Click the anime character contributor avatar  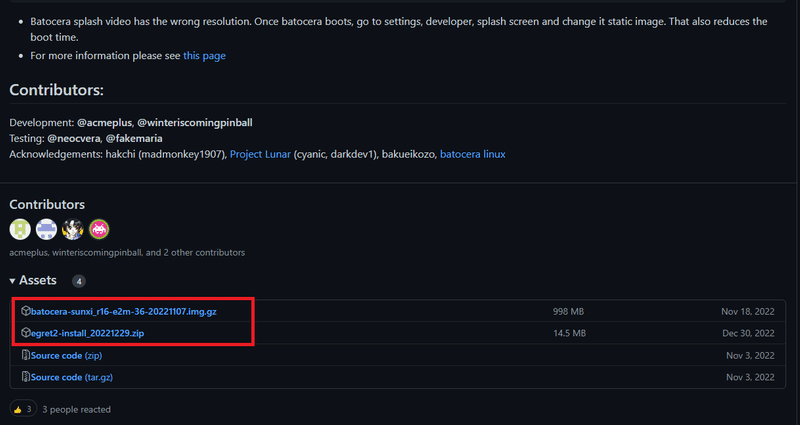73,230
